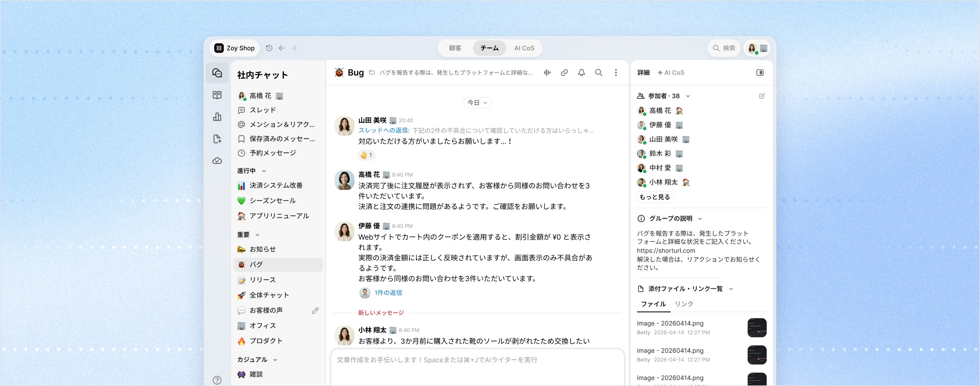Open the https://shorturl.com link
Viewport: 980px width, 386px height.
(666, 251)
